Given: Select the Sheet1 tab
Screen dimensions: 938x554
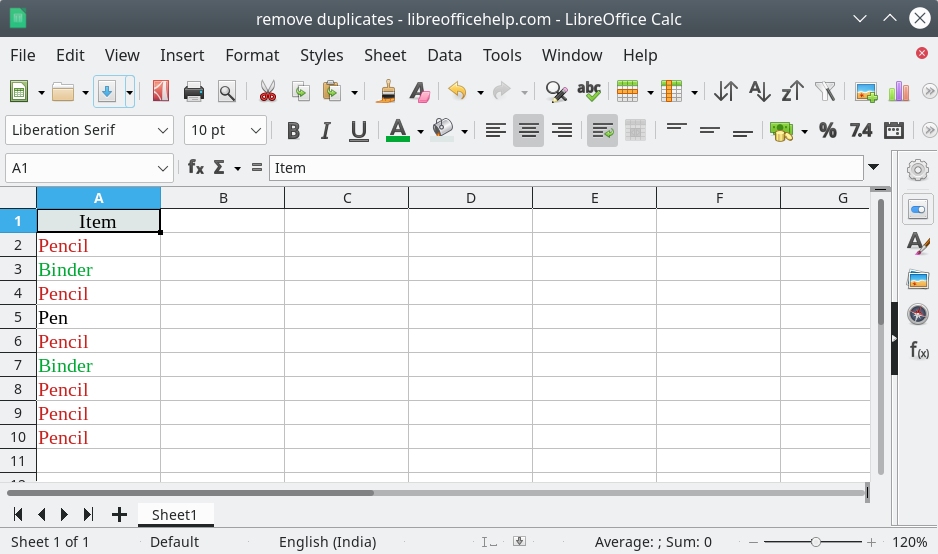Looking at the screenshot, I should tap(175, 515).
